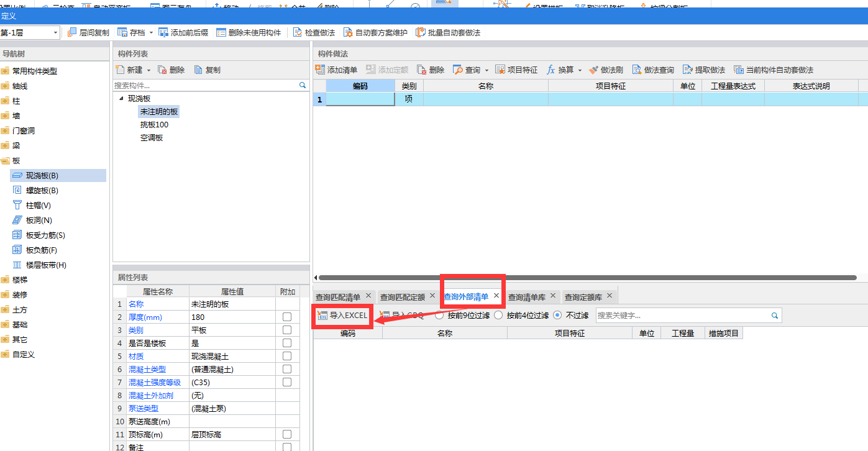This screenshot has width=868, height=451.
Task: Click 提取做法 icon
Action: click(x=688, y=70)
